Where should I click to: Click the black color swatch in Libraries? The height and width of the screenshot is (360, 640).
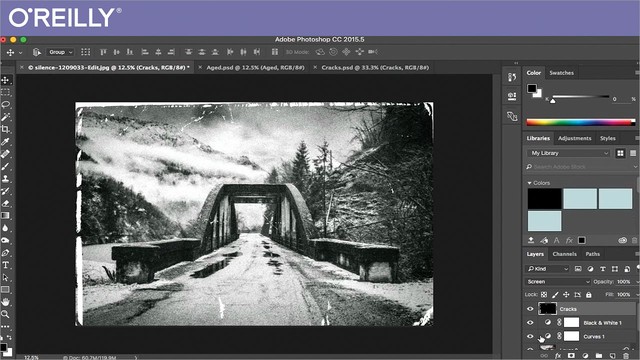pos(544,199)
